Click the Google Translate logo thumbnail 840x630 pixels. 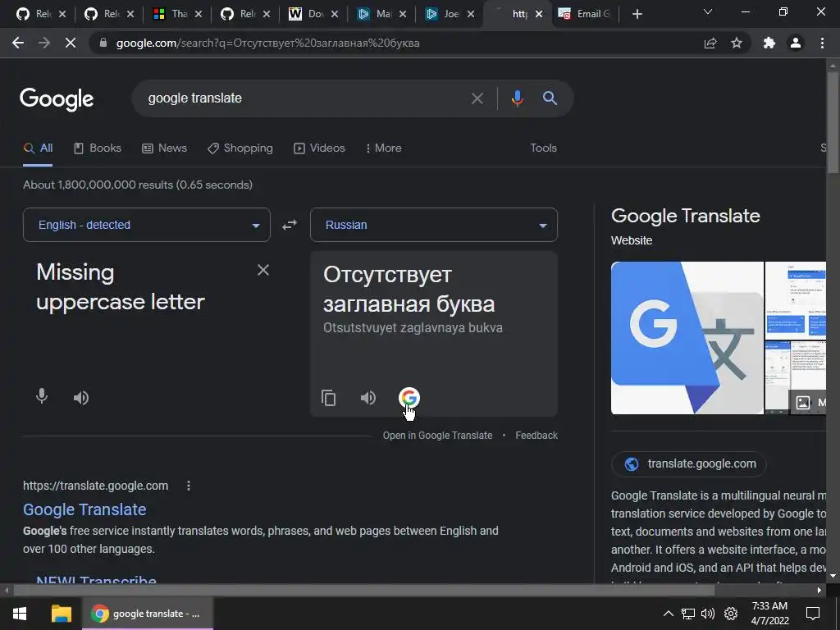click(x=687, y=337)
